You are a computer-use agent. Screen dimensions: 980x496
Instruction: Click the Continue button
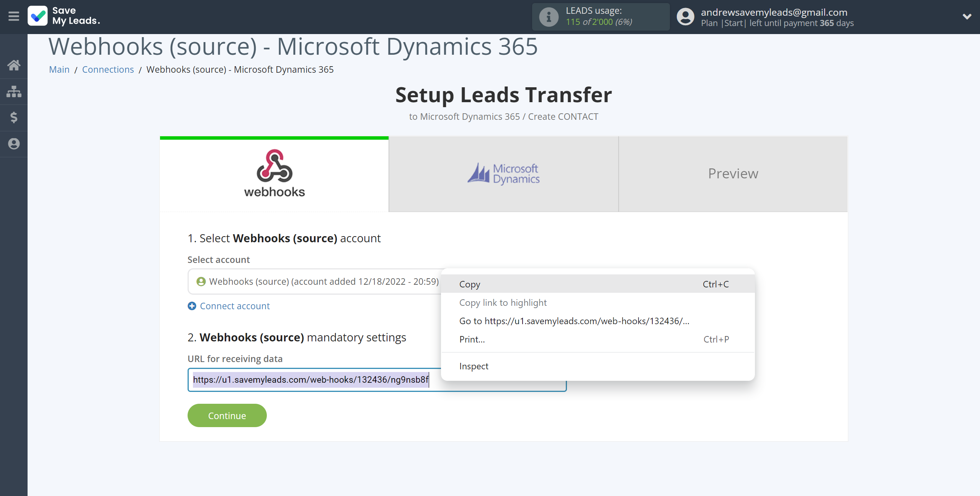pos(227,415)
